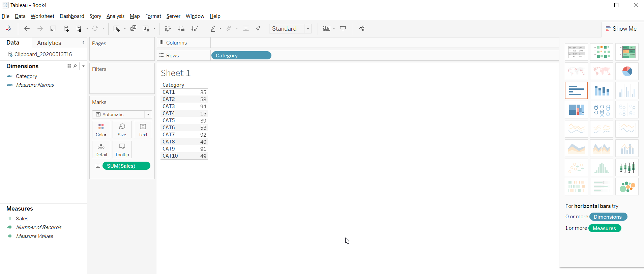This screenshot has height=274, width=644.
Task: Select the Category dimension field
Action: point(26,76)
